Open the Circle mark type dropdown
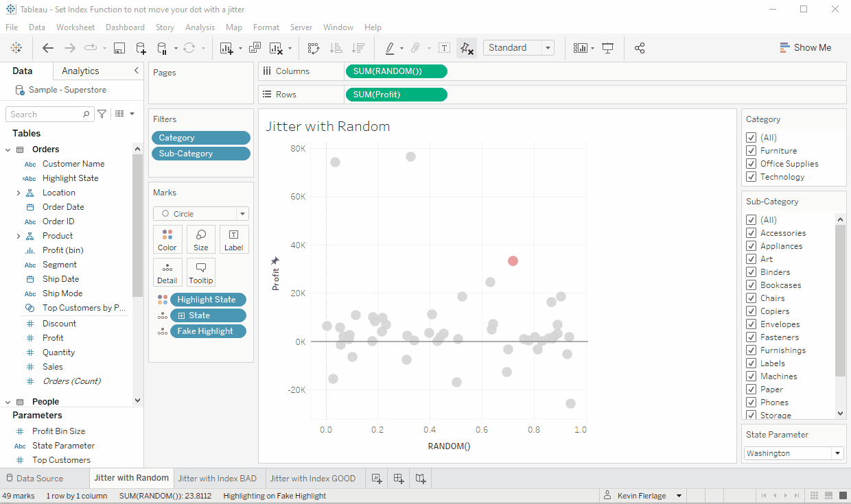The image size is (851, 504). tap(201, 214)
